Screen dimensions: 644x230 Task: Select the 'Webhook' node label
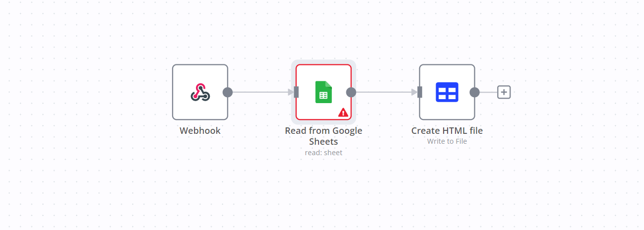pyautogui.click(x=200, y=131)
